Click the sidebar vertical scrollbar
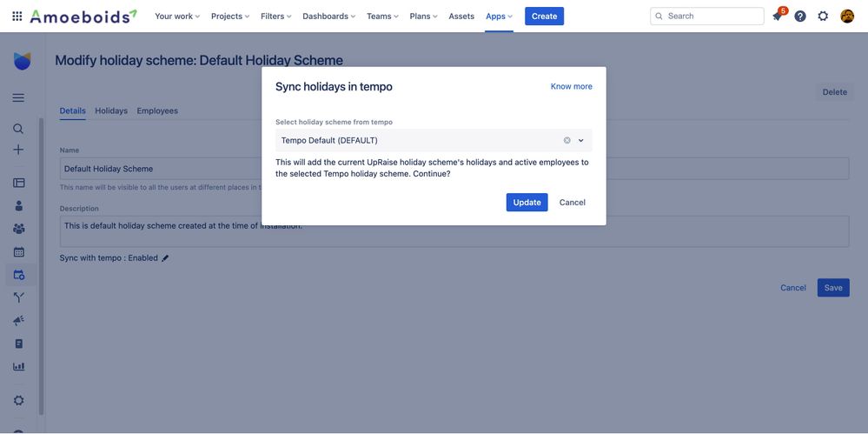Screen dimensions: 868x434 click(x=41, y=266)
